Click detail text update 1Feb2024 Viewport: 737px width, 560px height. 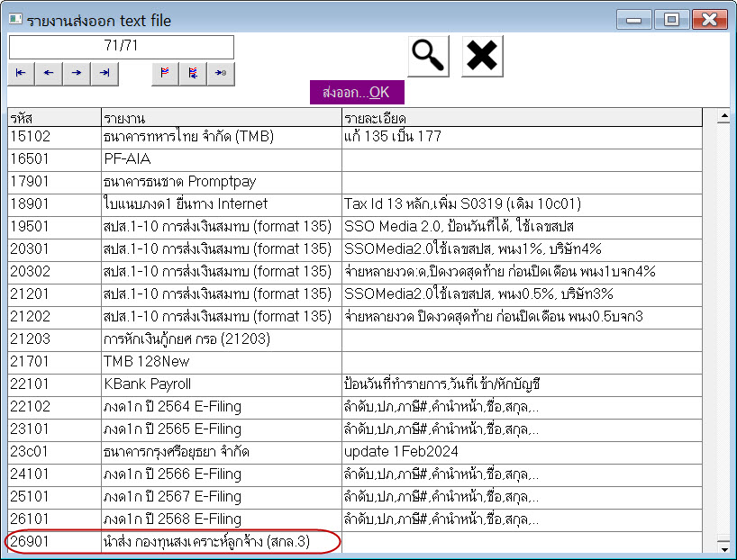coord(401,452)
